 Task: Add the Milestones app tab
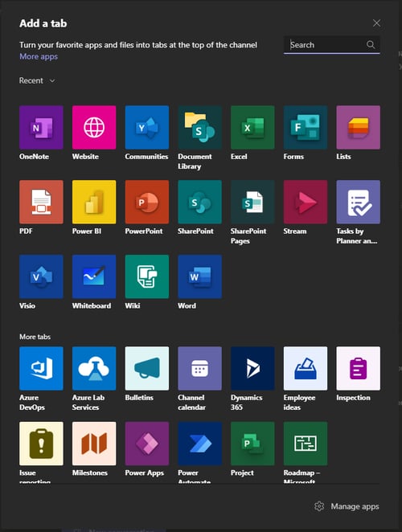tap(94, 444)
